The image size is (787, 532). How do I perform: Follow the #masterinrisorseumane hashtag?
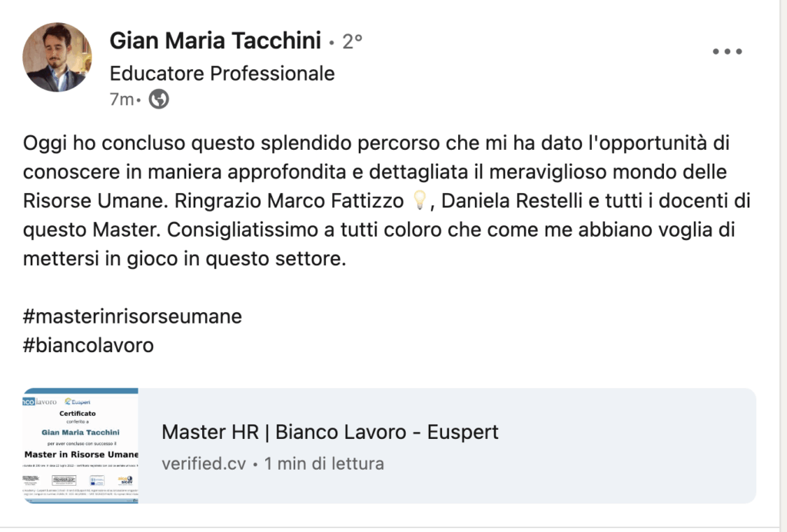[133, 317]
